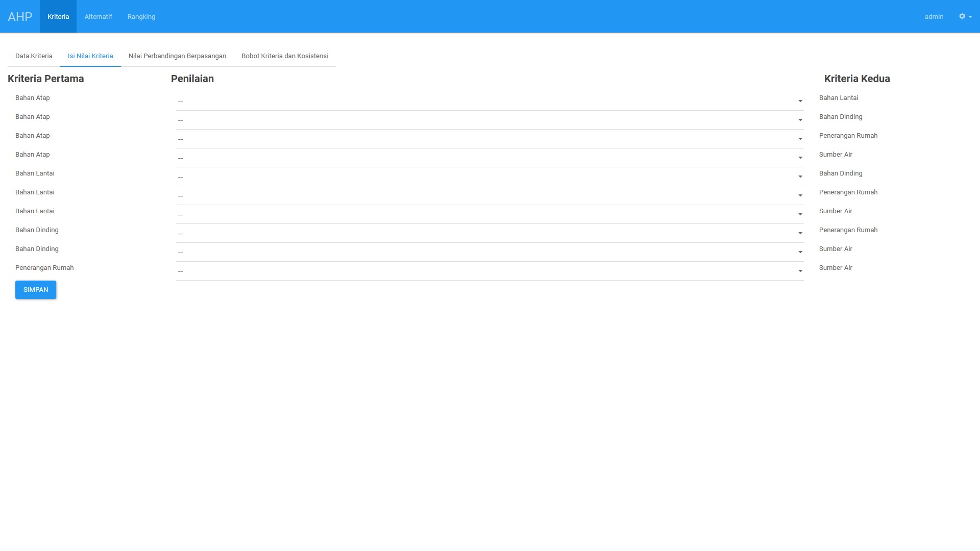Open dropdown for Bahan Lantai vs Penerangan Rumah
Image resolution: width=980 pixels, height=551 pixels.
coord(489,196)
